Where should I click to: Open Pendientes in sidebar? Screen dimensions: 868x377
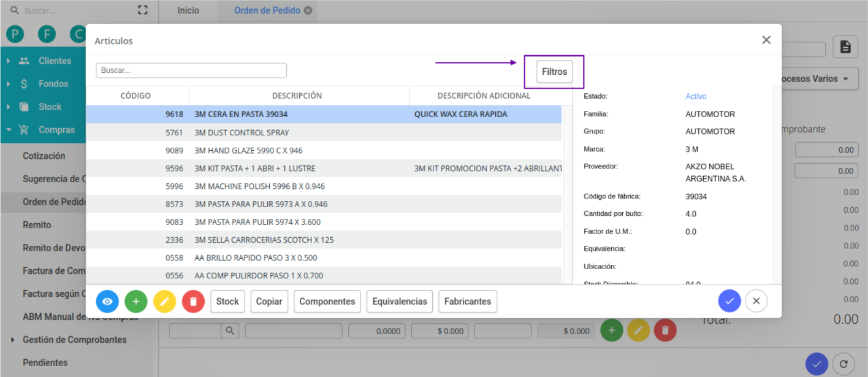[x=45, y=362]
